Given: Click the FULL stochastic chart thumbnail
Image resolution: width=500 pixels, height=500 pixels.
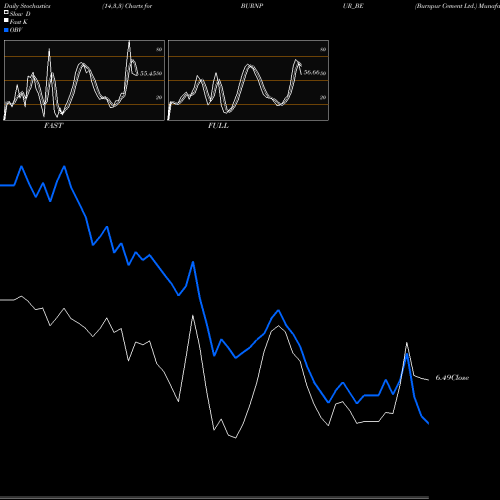Looking at the screenshot, I should (248, 80).
